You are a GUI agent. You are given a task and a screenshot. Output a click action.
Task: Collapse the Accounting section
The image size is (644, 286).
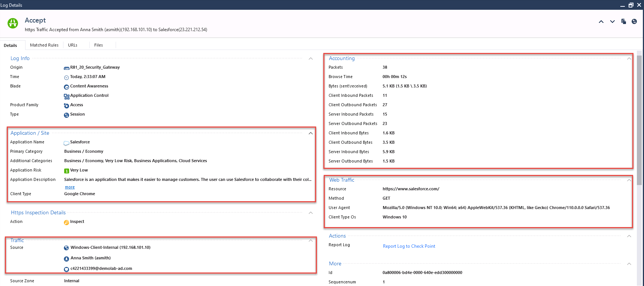click(629, 59)
